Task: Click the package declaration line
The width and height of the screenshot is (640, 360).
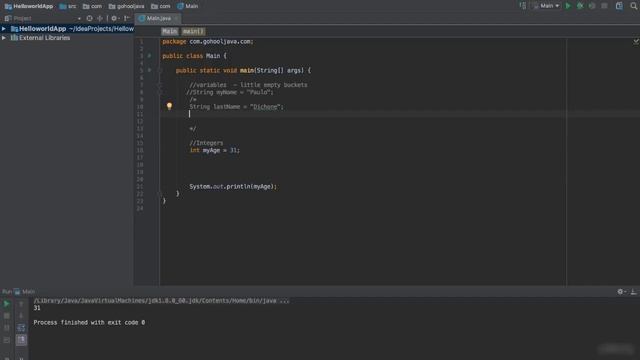Action: point(208,41)
